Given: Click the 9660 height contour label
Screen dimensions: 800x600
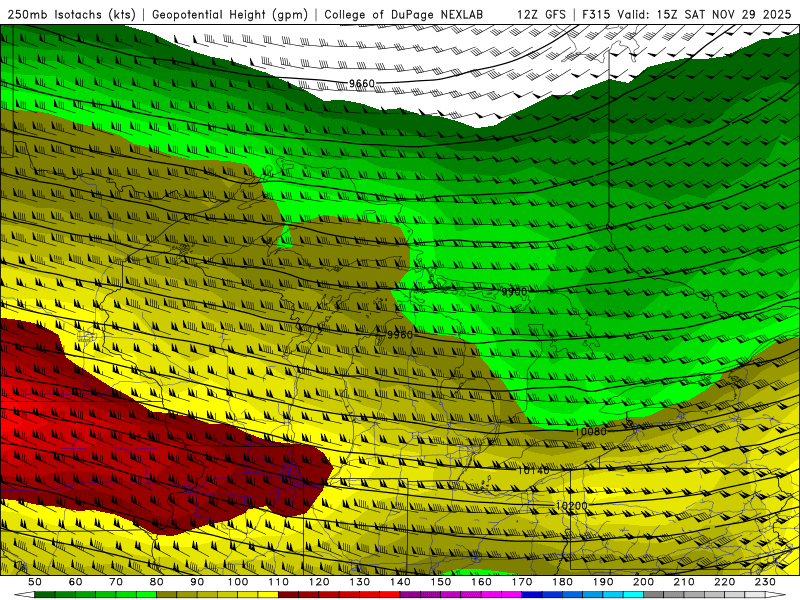Looking at the screenshot, I should click(362, 83).
